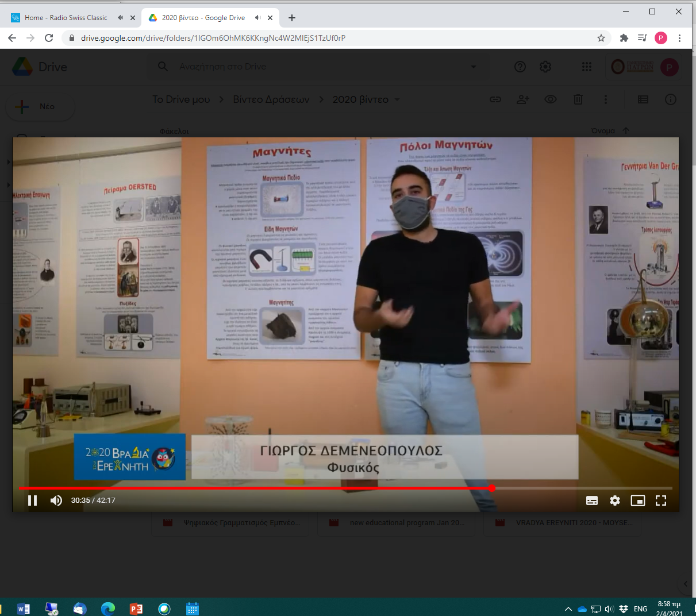The image size is (696, 616).
Task: Open the Drive home logo
Action: point(39,67)
